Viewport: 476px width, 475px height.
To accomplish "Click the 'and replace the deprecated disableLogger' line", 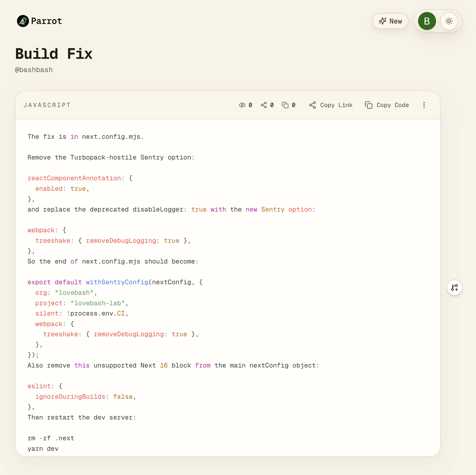I will (171, 209).
